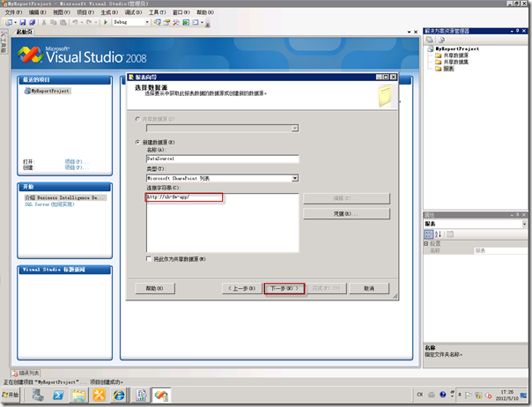
Task: Check 'make this a shared data source' checkbox
Action: [x=149, y=259]
